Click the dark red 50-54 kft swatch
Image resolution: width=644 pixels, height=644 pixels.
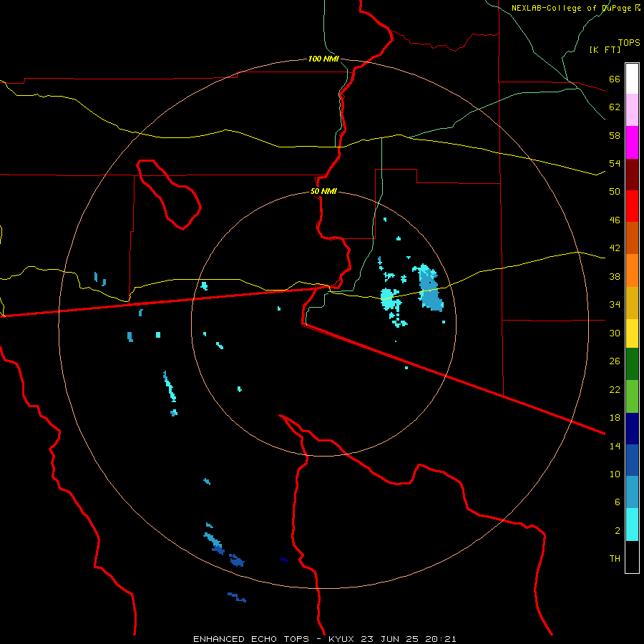[x=632, y=174]
